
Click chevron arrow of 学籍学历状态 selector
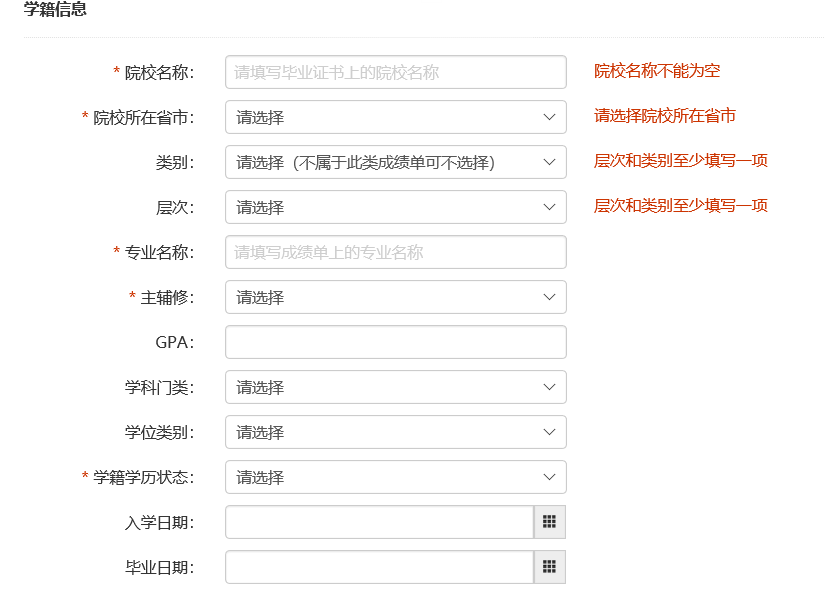tap(549, 477)
